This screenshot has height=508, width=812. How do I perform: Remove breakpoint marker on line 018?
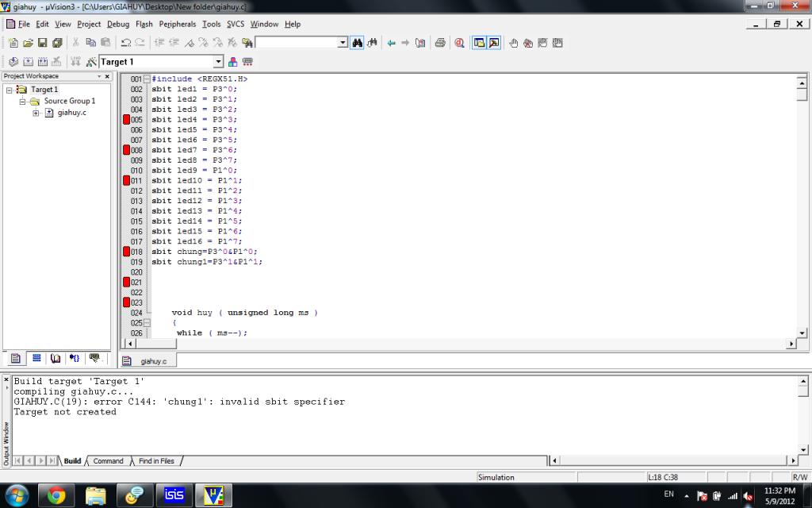click(126, 252)
